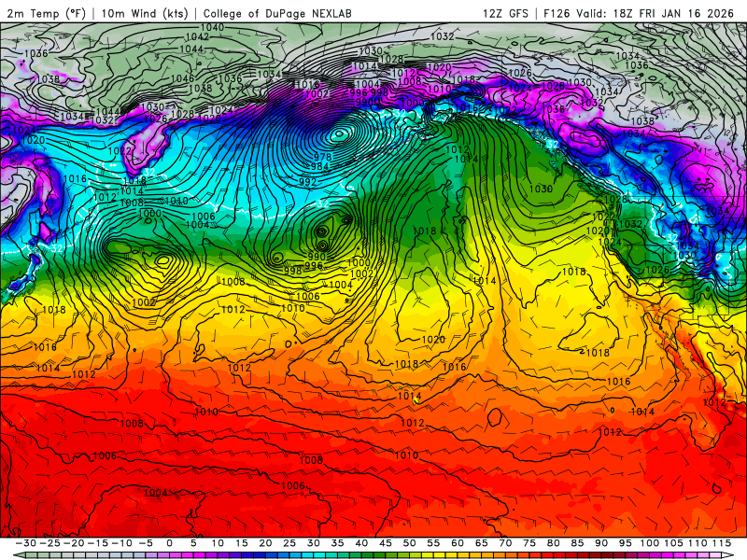Click the '0' temperature color scale label
Image resolution: width=747 pixels, height=560 pixels.
[x=170, y=543]
